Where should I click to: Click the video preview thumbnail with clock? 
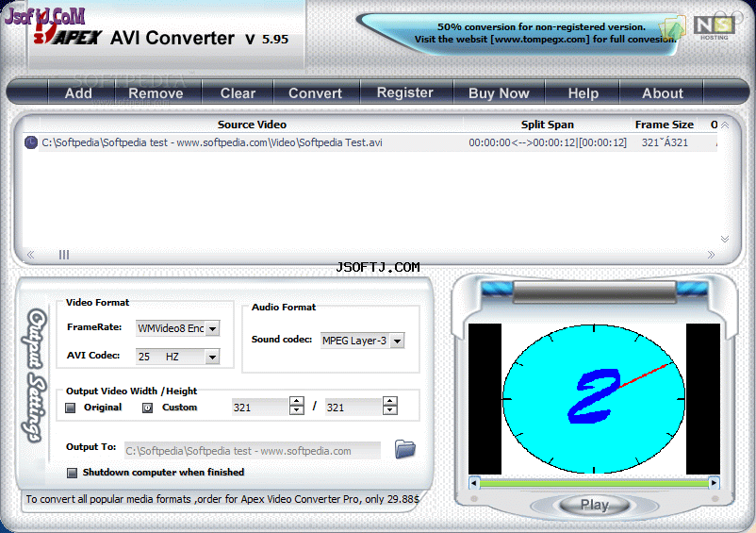(x=594, y=399)
